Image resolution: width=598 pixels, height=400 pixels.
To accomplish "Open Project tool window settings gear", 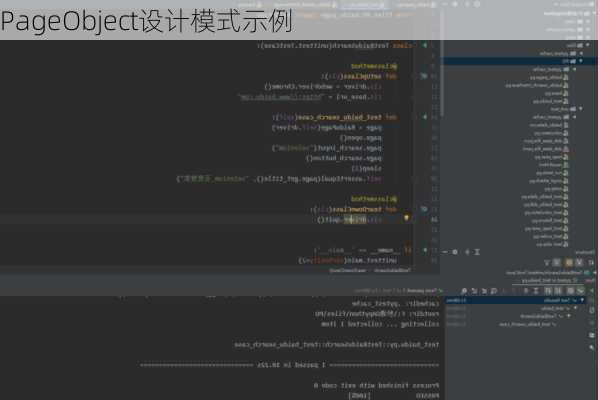I will 455,4.
